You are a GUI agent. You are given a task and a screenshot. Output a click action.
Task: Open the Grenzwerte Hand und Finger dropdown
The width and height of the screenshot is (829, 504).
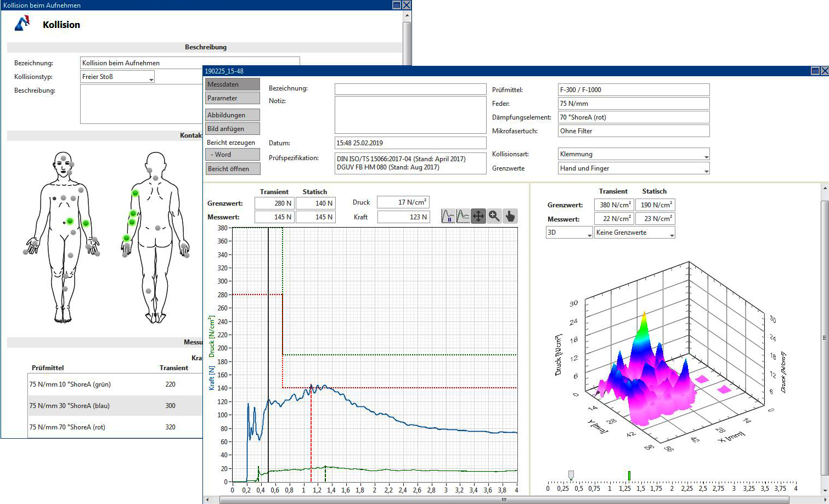click(634, 169)
